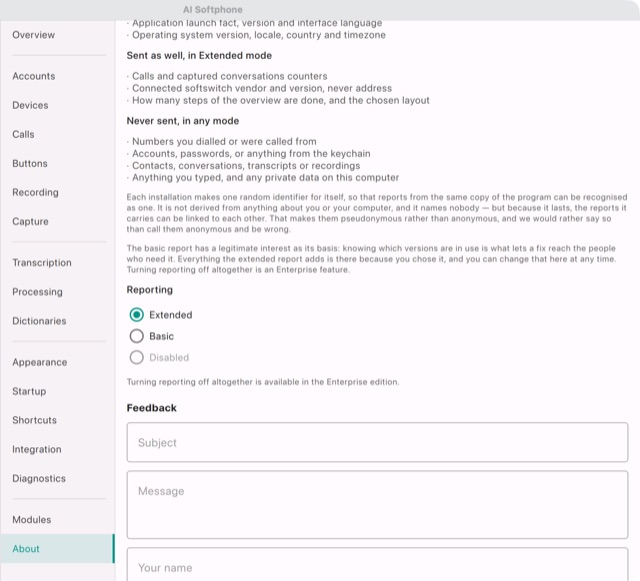Click 'Contacts, conversations, transcripts or recordings' line
This screenshot has width=640, height=581.
click(x=246, y=165)
